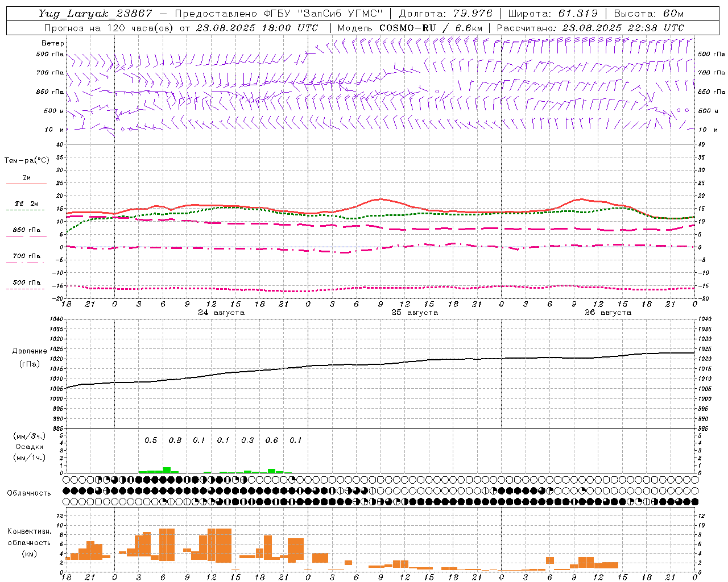Click the forecast start '23.08.2025 18:00 UTC'

[257, 27]
